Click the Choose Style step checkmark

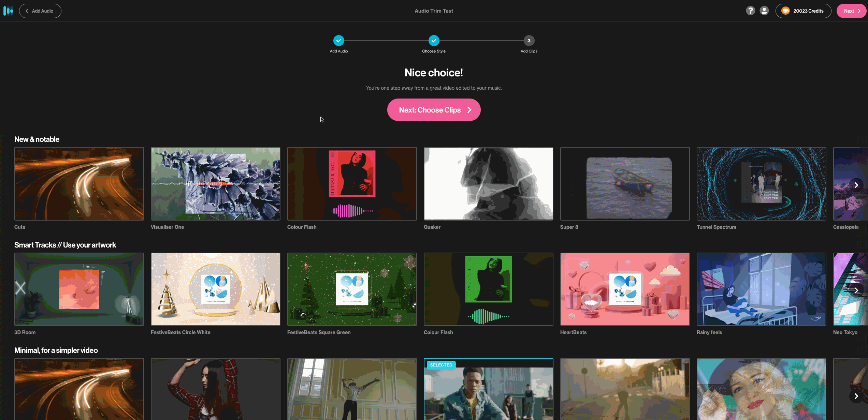pos(434,41)
